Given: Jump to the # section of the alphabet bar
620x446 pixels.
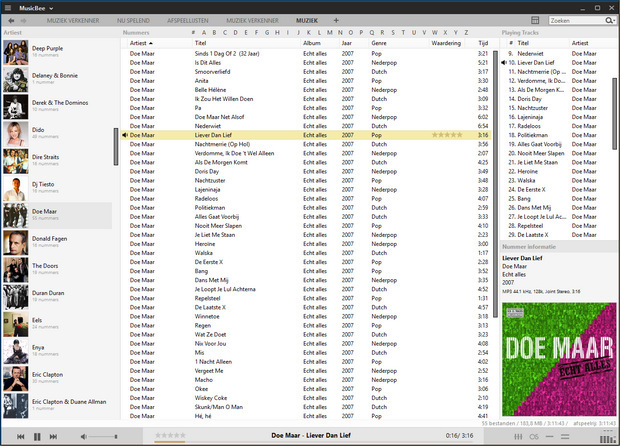Looking at the screenshot, I should [193, 32].
